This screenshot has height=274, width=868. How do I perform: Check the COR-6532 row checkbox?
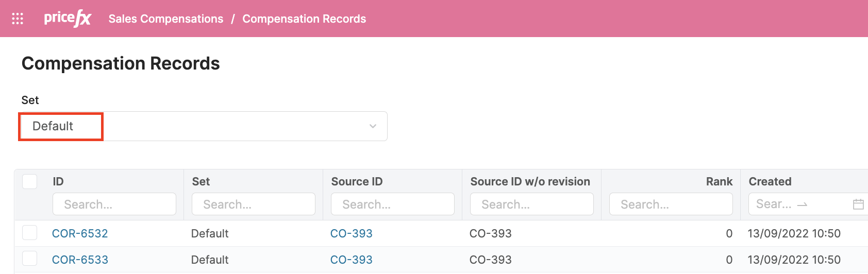30,233
